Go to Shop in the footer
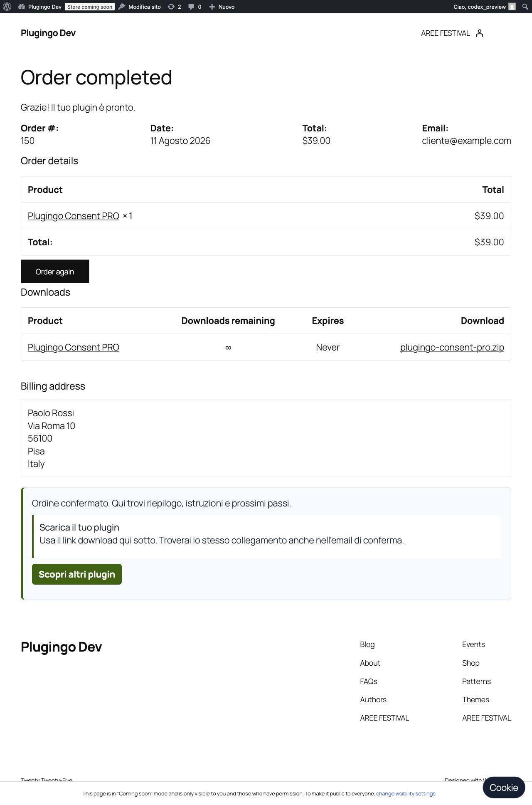The width and height of the screenshot is (532, 805). point(471,663)
